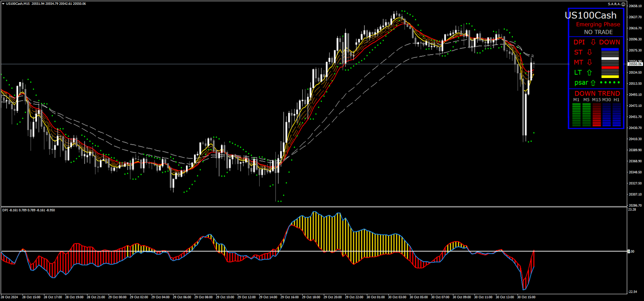
Task: Click the DPI indicator values label
Action: pyautogui.click(x=29, y=210)
